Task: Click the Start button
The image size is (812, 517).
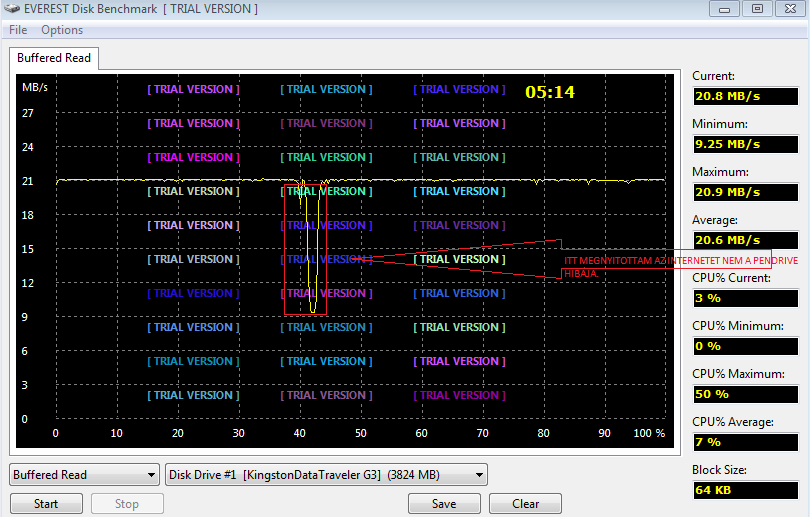Action: (46, 504)
